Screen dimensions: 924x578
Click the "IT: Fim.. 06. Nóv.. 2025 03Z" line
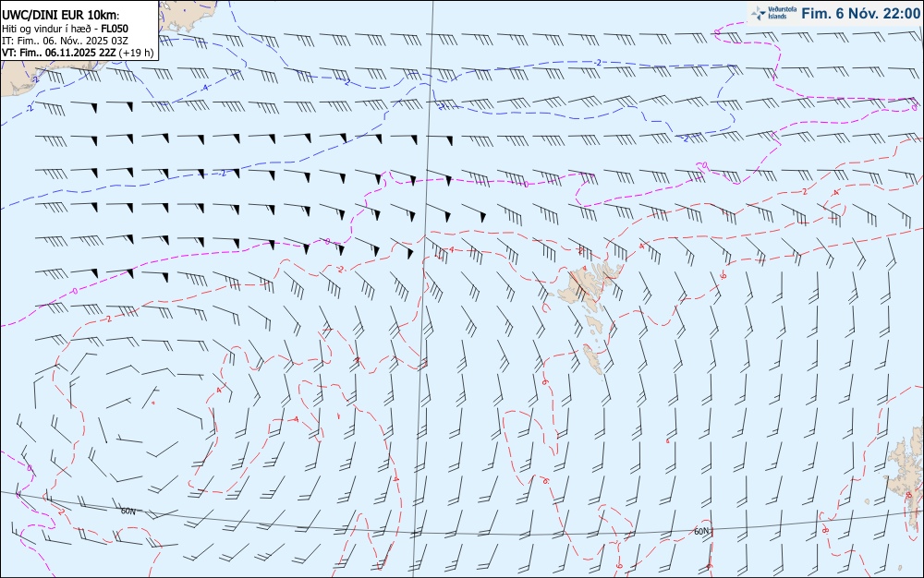click(x=65, y=41)
